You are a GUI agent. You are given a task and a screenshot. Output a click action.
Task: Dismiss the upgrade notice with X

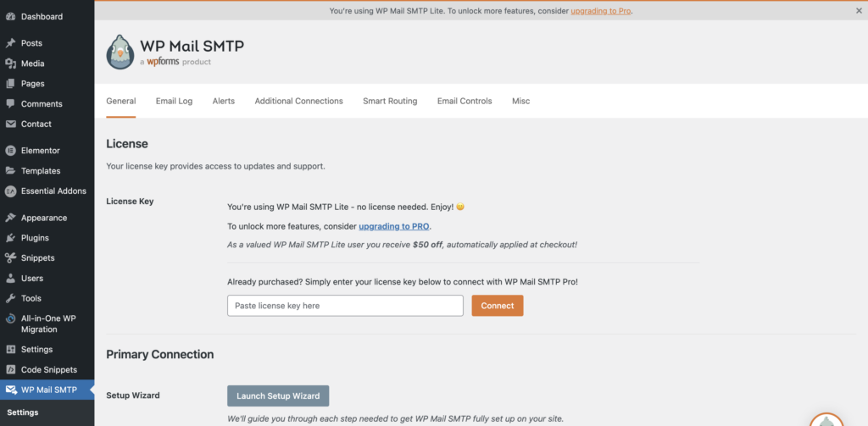(859, 10)
